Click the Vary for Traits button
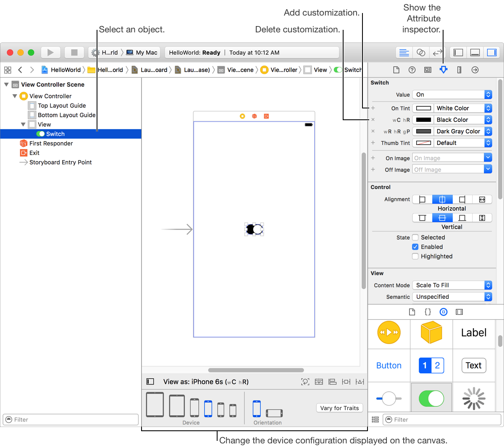504x448 pixels. point(339,408)
